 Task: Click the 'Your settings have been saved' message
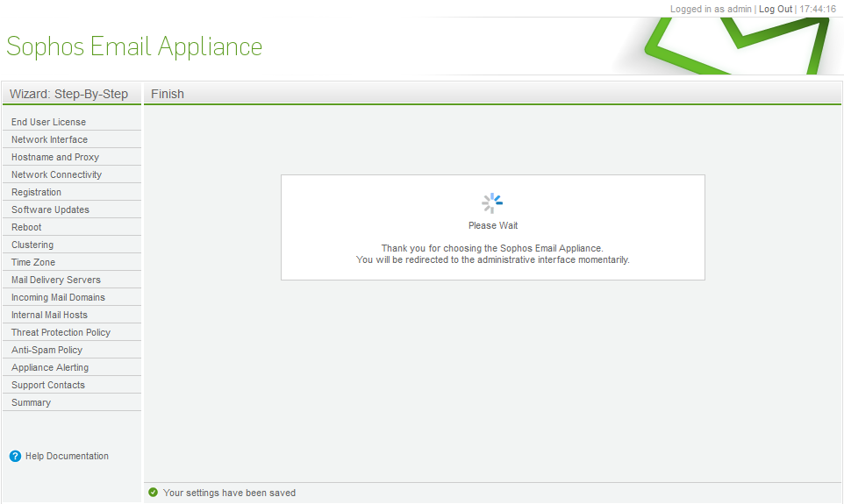click(x=229, y=493)
